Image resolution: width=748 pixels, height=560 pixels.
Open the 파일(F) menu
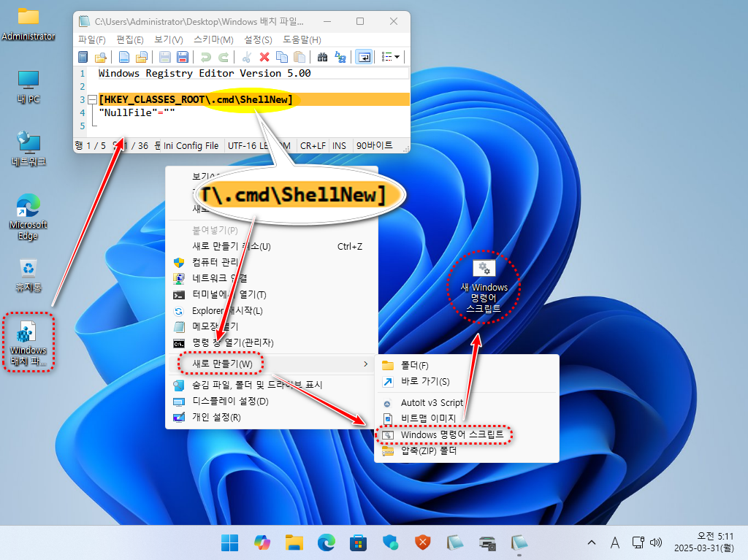(91, 39)
